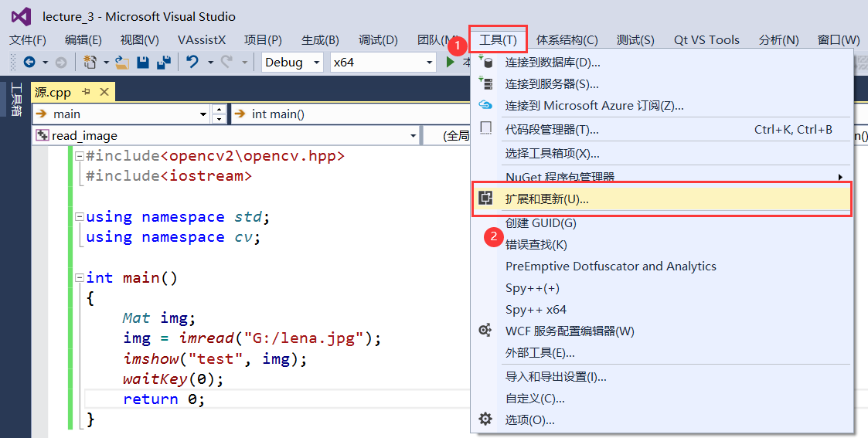Select 代码段管理器(T)... menu entry

[662, 130]
